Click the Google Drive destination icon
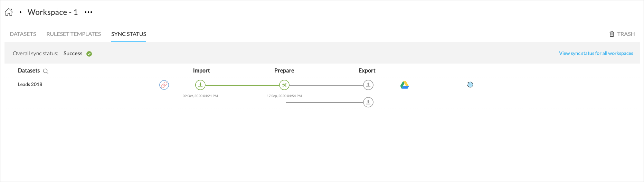Image resolution: width=644 pixels, height=182 pixels. [405, 85]
